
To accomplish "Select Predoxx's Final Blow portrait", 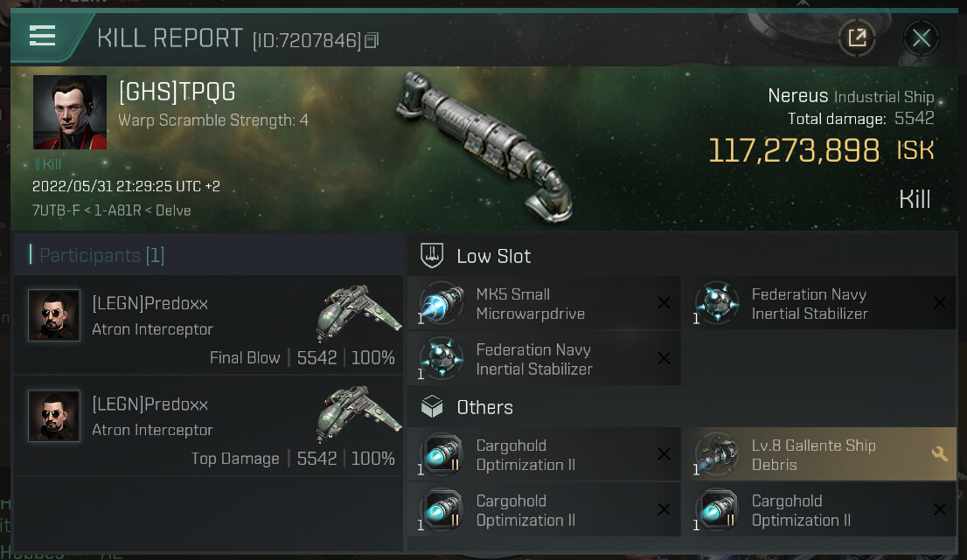I will point(54,315).
